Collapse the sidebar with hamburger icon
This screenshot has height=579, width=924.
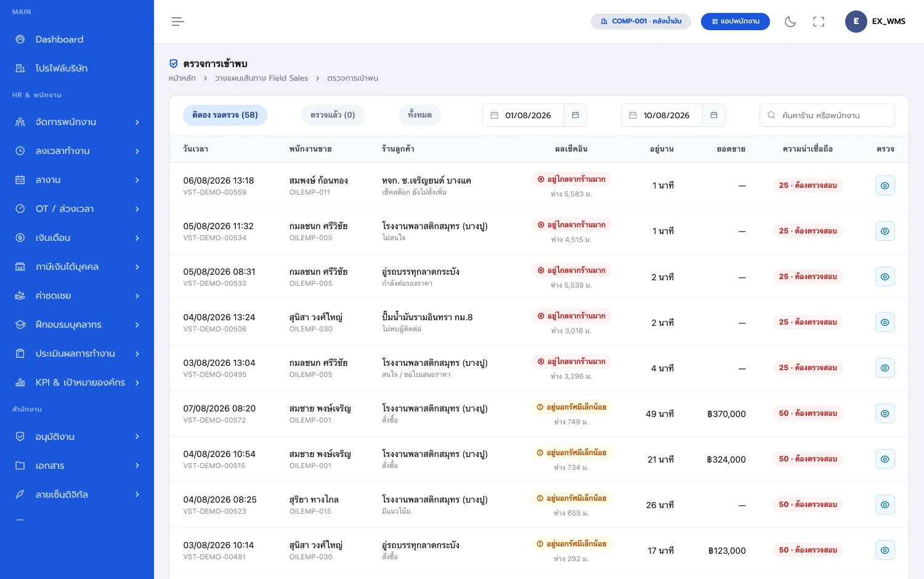178,22
